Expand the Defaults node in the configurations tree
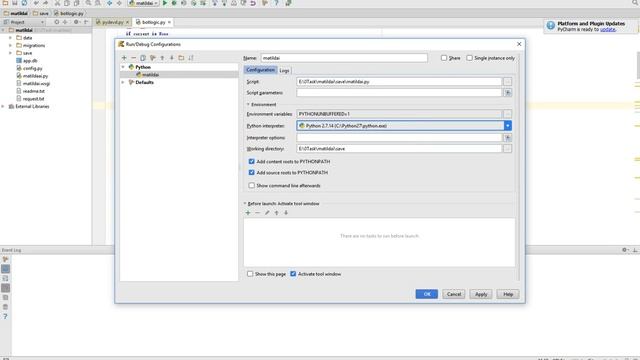 [x=123, y=82]
